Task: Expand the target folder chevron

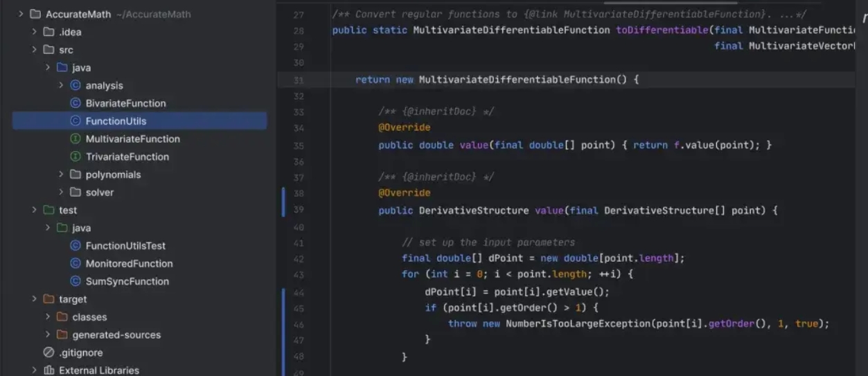Action: click(x=34, y=299)
